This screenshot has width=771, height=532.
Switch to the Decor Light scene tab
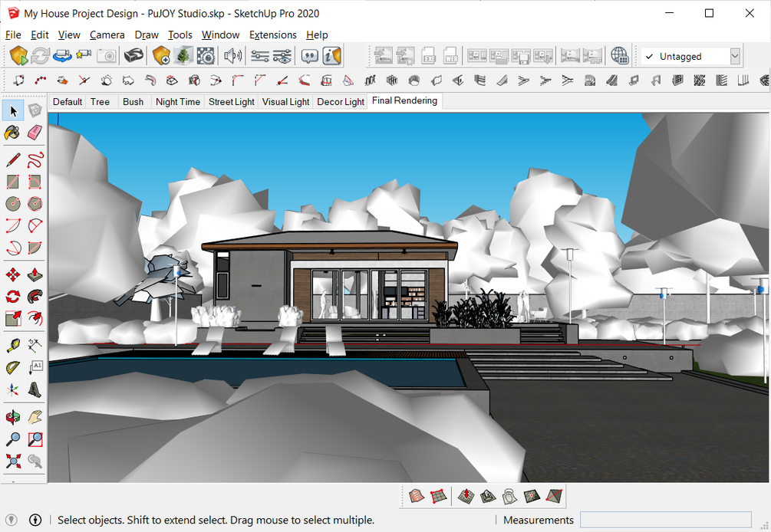coord(341,102)
